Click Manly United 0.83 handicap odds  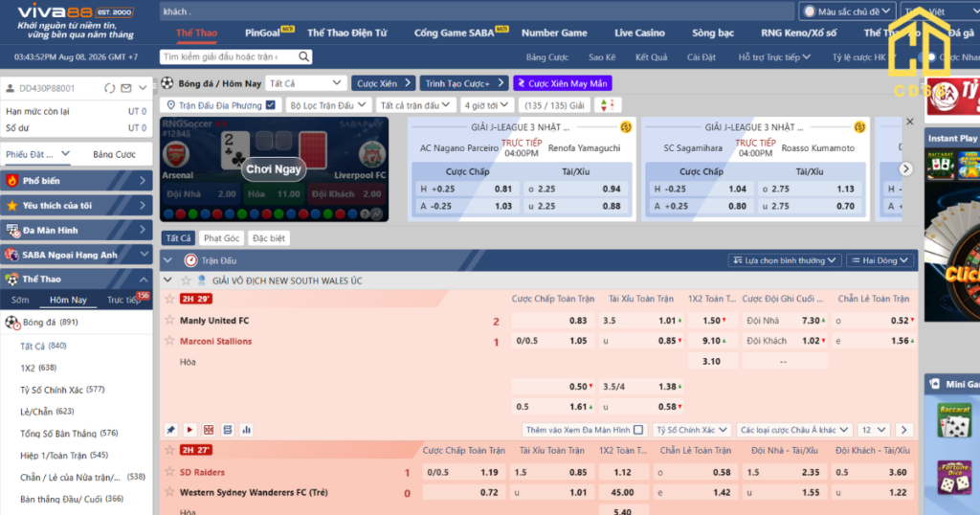pyautogui.click(x=552, y=320)
